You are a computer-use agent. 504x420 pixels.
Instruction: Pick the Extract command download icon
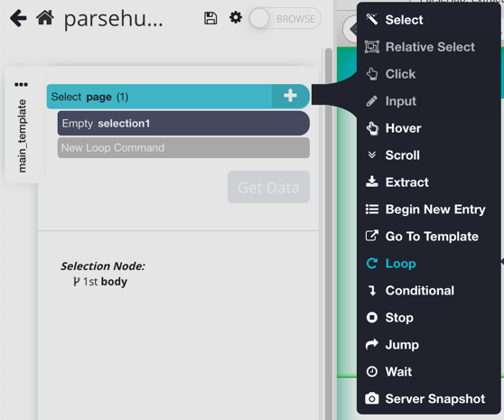pyautogui.click(x=372, y=182)
